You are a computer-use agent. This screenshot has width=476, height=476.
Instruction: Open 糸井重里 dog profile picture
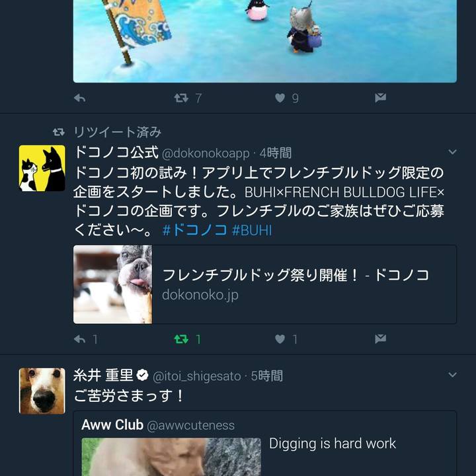[x=42, y=391]
